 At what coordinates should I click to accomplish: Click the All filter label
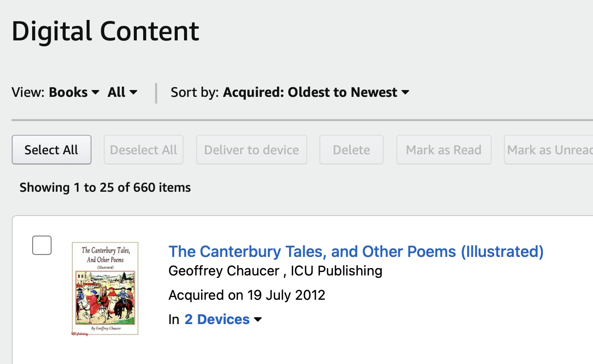pyautogui.click(x=117, y=92)
